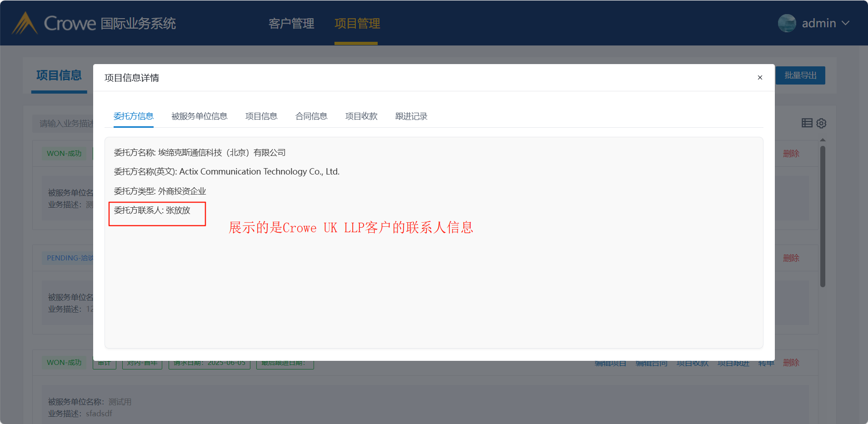868x424 pixels.
Task: Click the PENDING-洽谈 status tag
Action: [68, 258]
